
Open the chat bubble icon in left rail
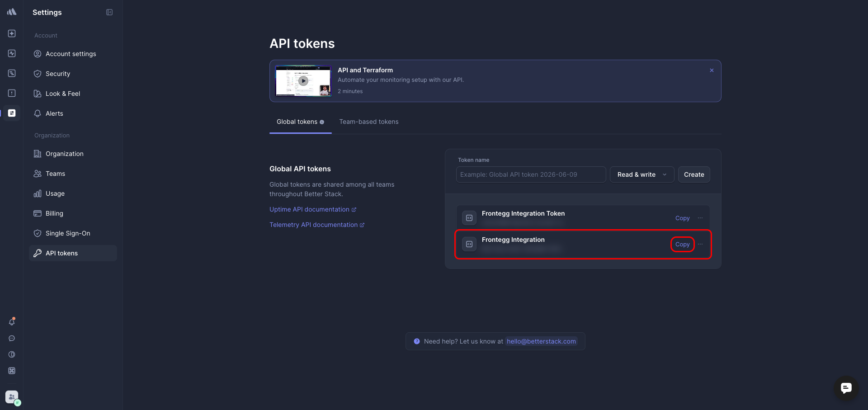click(12, 338)
